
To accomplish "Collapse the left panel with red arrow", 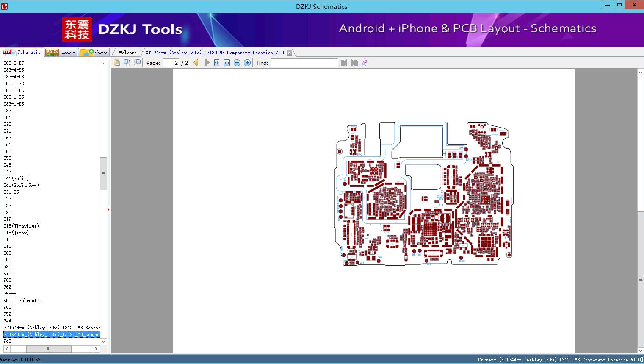I will click(x=108, y=210).
